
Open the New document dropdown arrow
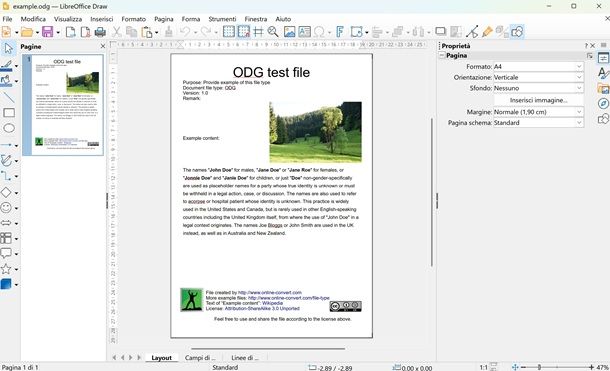(16, 32)
